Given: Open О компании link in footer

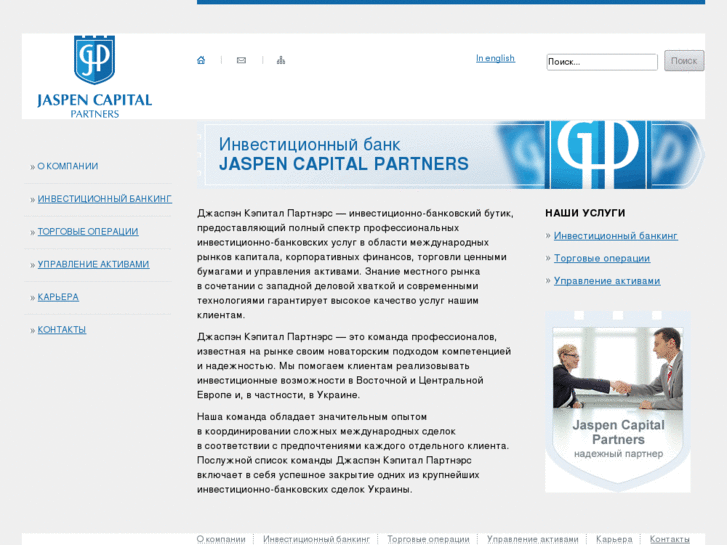Looking at the screenshot, I should 221,539.
